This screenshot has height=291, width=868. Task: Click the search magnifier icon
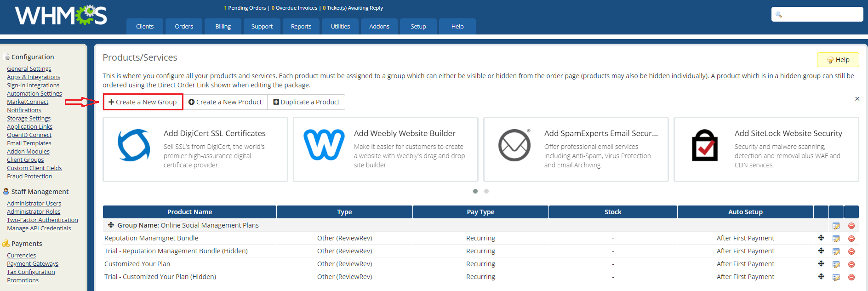[x=779, y=14]
